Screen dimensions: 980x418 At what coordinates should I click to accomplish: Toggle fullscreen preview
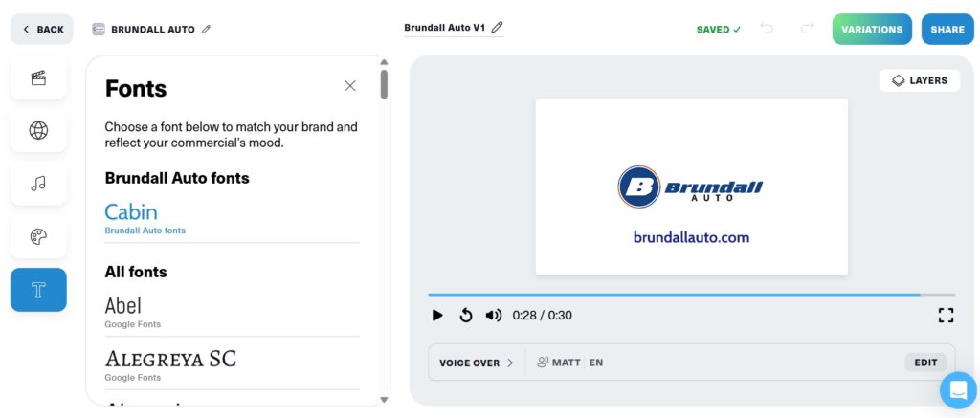pyautogui.click(x=946, y=315)
